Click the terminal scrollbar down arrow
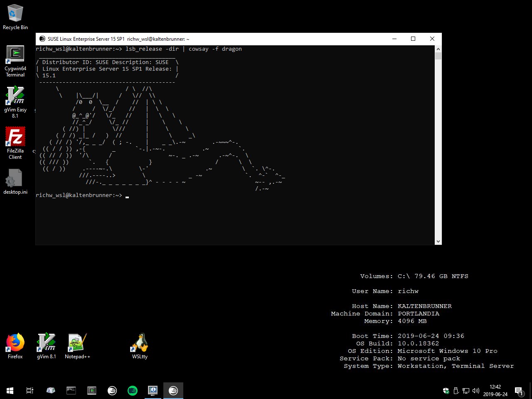This screenshot has width=532, height=399. coord(438,241)
